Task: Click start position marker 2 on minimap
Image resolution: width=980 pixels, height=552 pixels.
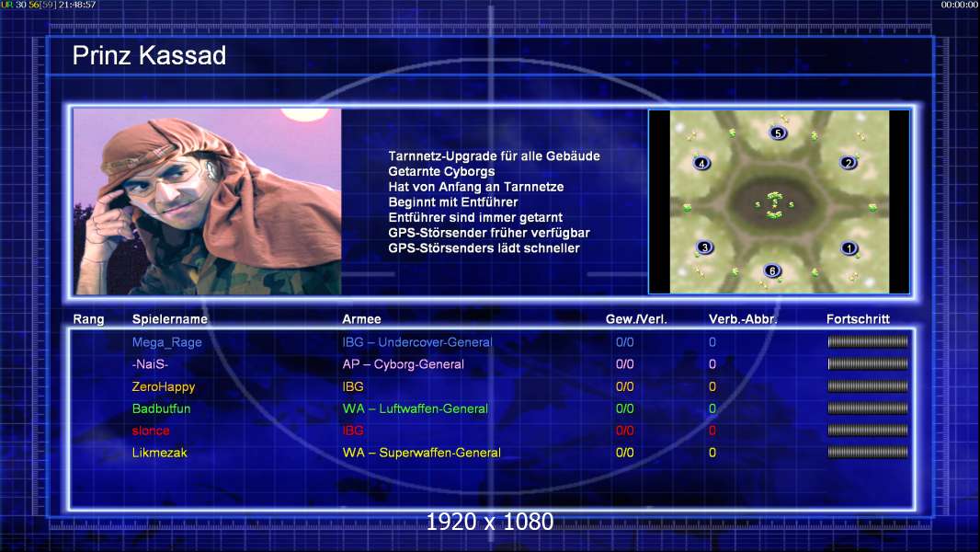Action: pyautogui.click(x=849, y=163)
